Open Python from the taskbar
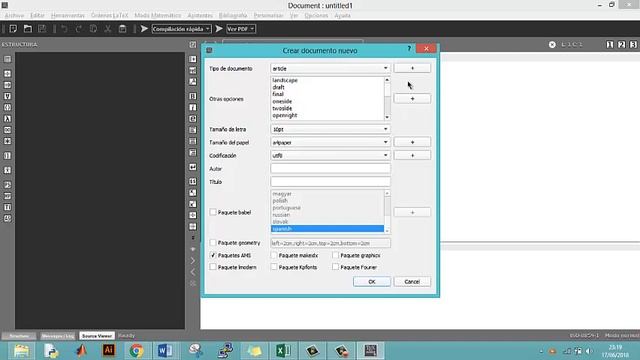640x360 pixels. tap(51, 351)
